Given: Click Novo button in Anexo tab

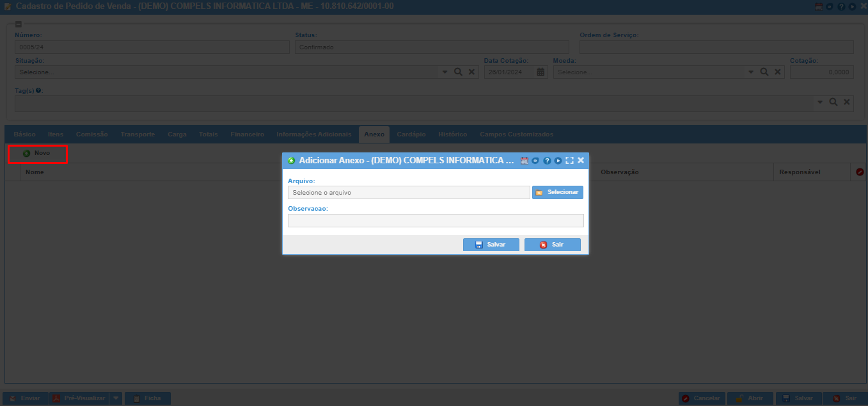Looking at the screenshot, I should click(37, 154).
